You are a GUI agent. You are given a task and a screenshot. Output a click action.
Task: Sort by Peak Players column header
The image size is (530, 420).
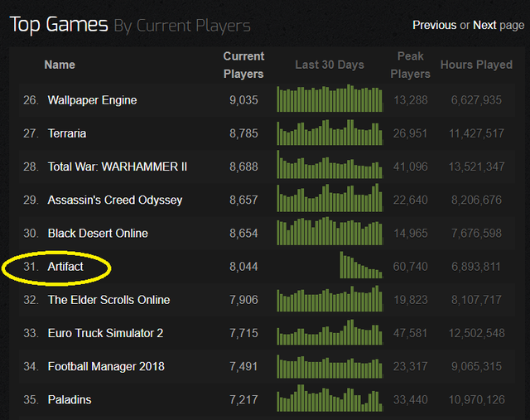click(x=412, y=65)
